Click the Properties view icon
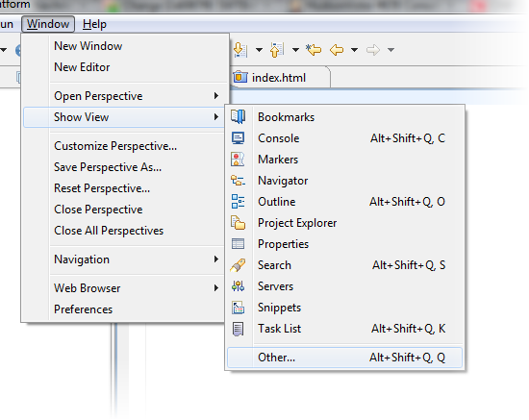The height and width of the screenshot is (420, 529). click(x=238, y=244)
